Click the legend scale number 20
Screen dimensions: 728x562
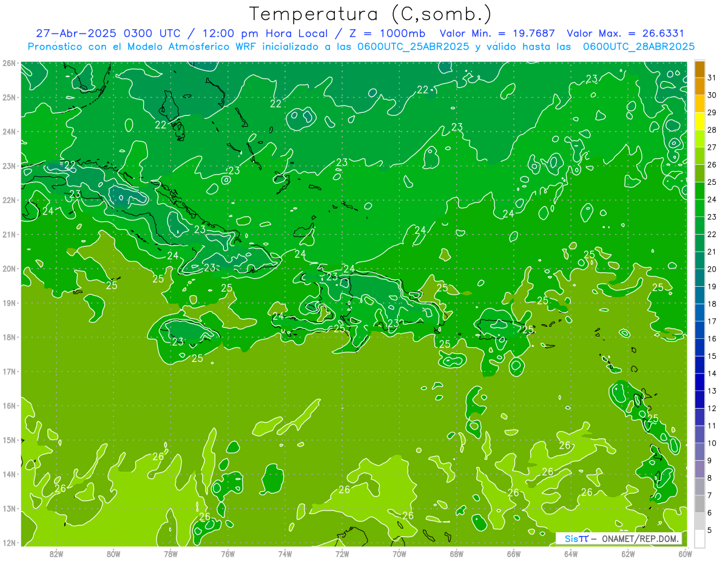[x=712, y=269]
